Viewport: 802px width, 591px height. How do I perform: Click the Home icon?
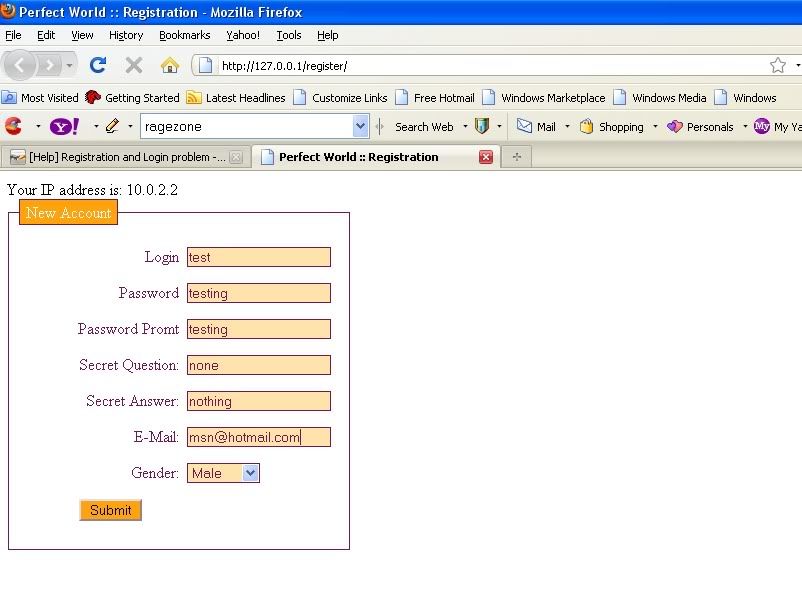click(x=170, y=64)
